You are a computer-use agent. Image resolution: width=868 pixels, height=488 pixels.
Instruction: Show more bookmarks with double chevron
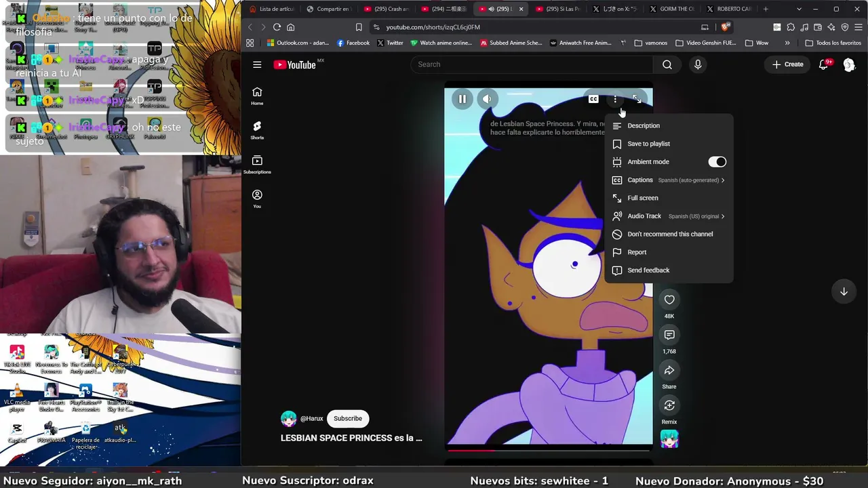pyautogui.click(x=787, y=43)
